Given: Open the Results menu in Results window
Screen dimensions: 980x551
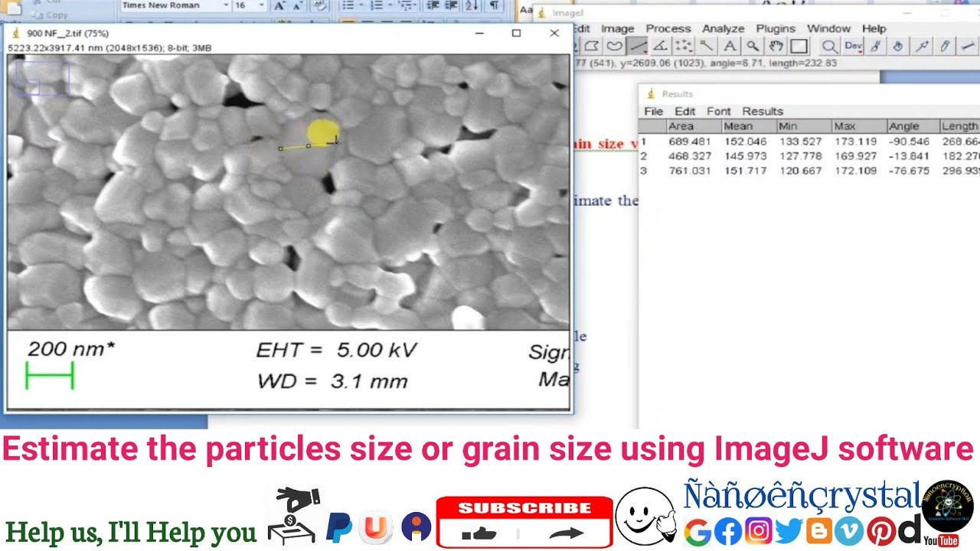Looking at the screenshot, I should click(x=763, y=111).
